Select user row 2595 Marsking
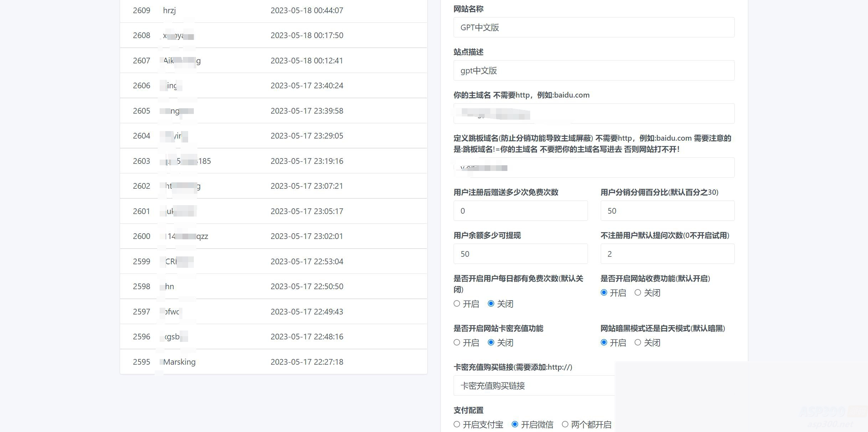 [273, 361]
